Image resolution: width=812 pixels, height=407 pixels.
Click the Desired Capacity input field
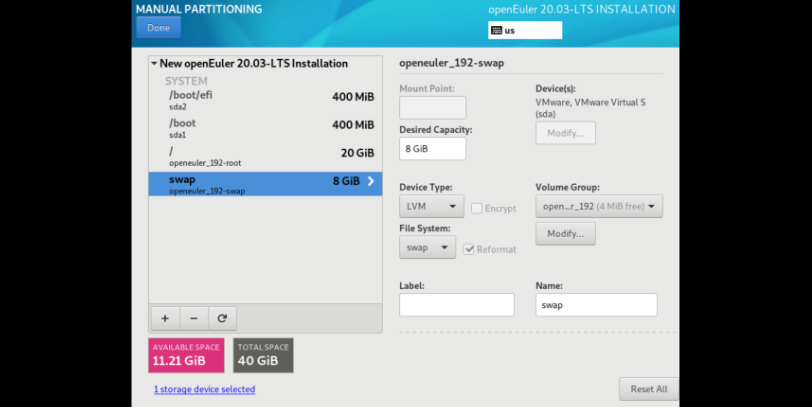432,148
